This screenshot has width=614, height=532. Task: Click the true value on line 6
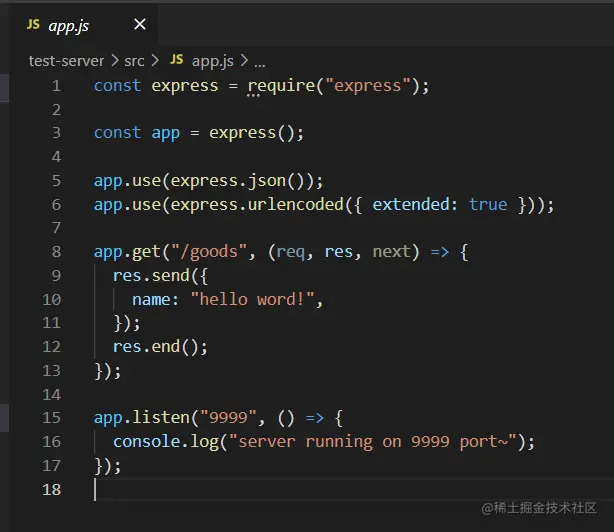coord(488,204)
